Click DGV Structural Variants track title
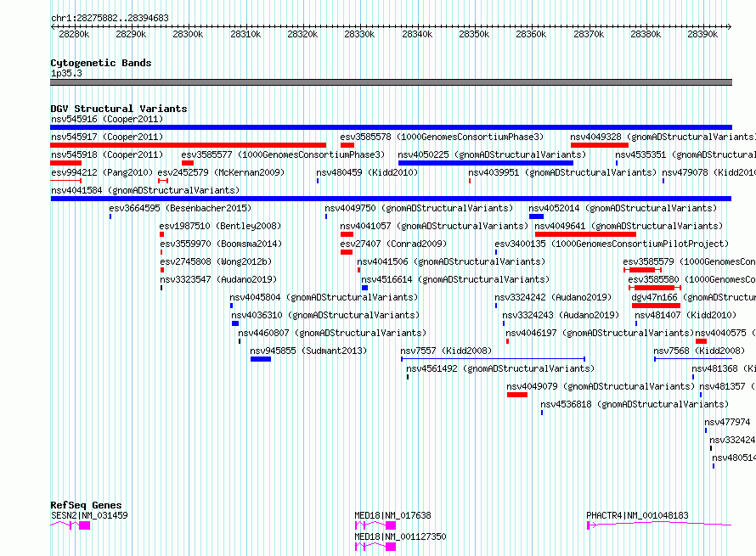Viewport: 756px width, 556px height. pos(119,109)
